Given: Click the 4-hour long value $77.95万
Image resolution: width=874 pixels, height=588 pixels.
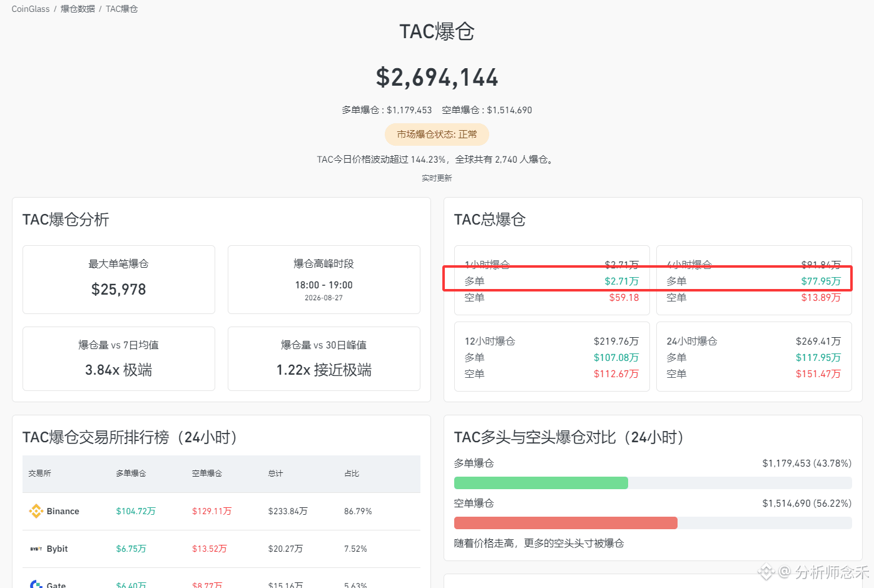Looking at the screenshot, I should coord(821,281).
